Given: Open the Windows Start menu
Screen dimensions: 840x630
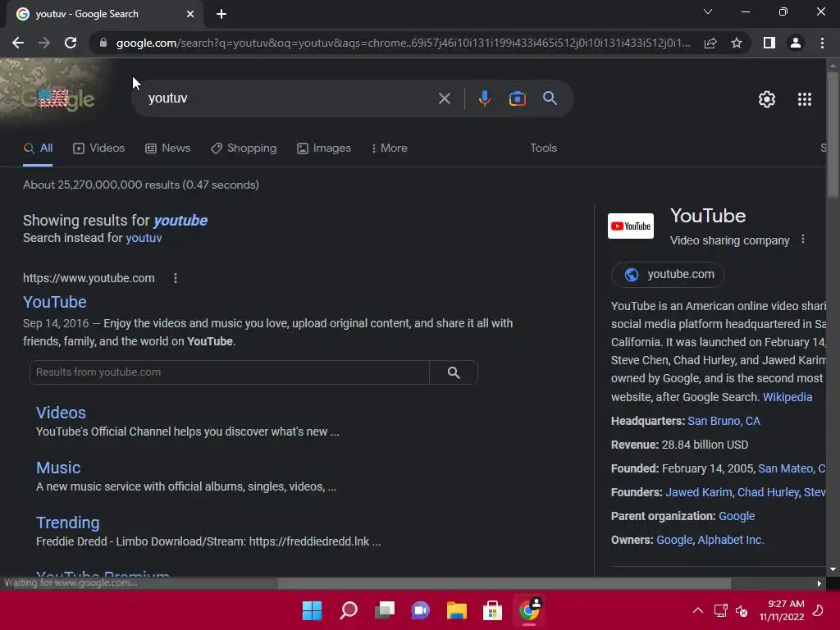Looking at the screenshot, I should pos(313,610).
